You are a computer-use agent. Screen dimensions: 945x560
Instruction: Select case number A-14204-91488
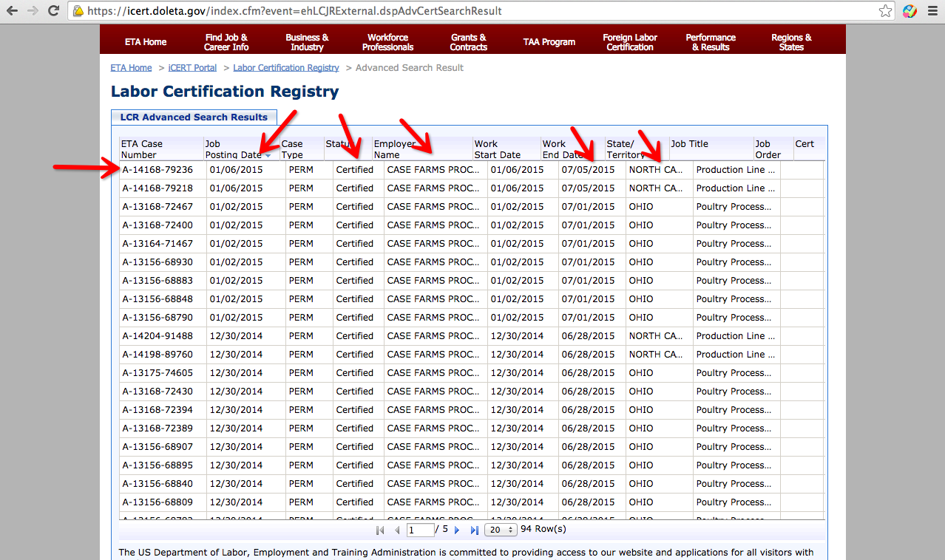[x=157, y=336]
